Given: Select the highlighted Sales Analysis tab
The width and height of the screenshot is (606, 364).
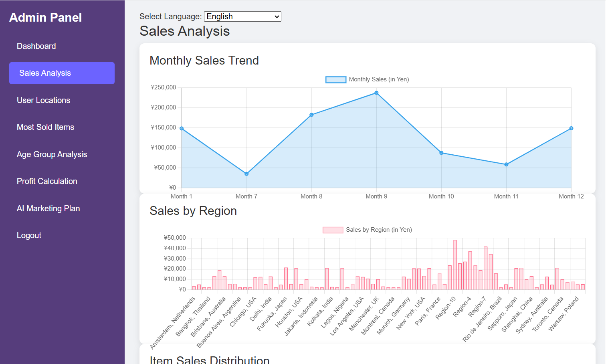Looking at the screenshot, I should 45,73.
